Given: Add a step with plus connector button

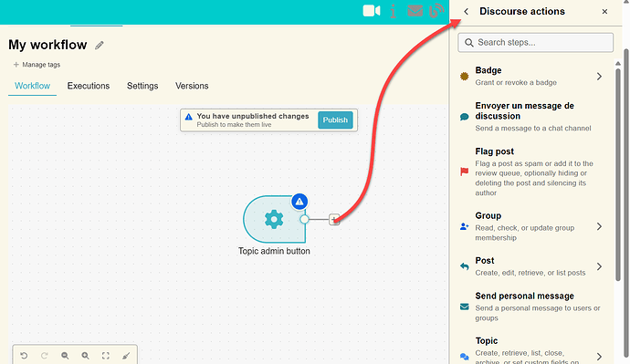Looking at the screenshot, I should tap(334, 220).
